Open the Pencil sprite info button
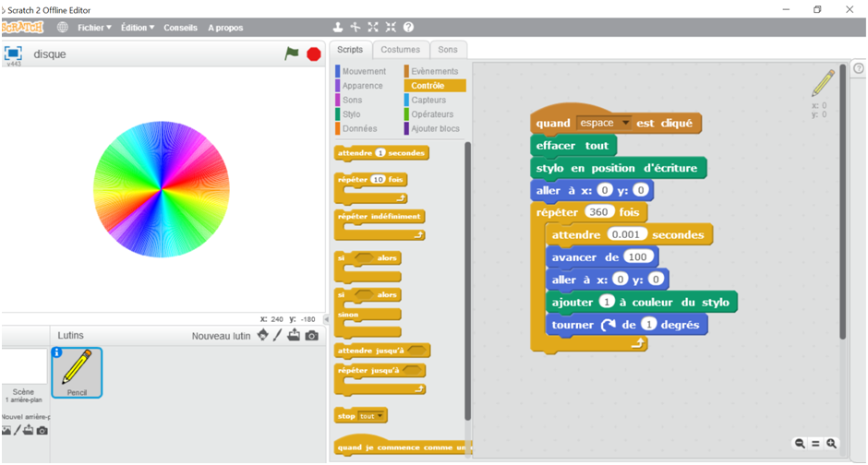 (x=58, y=352)
